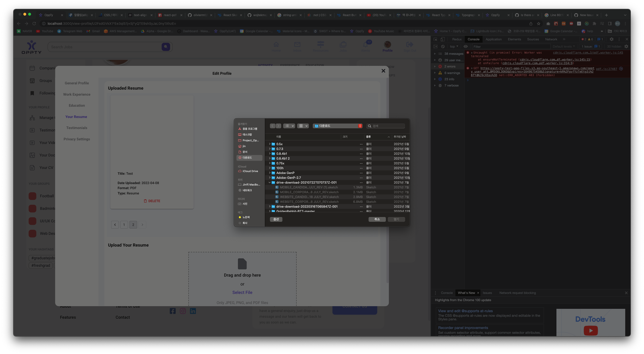Screen dimensions: 644x354
Task: Click the LinkedIn footer icon
Action: point(193,311)
